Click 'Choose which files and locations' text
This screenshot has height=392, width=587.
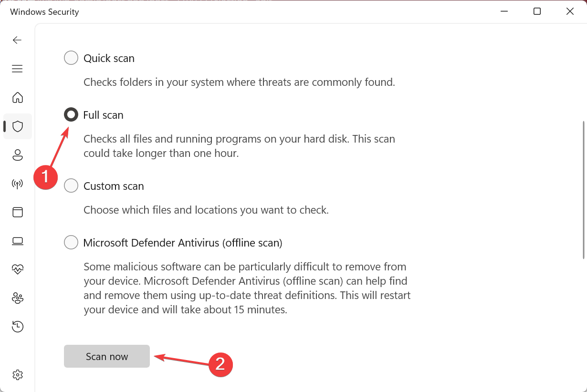[206, 210]
